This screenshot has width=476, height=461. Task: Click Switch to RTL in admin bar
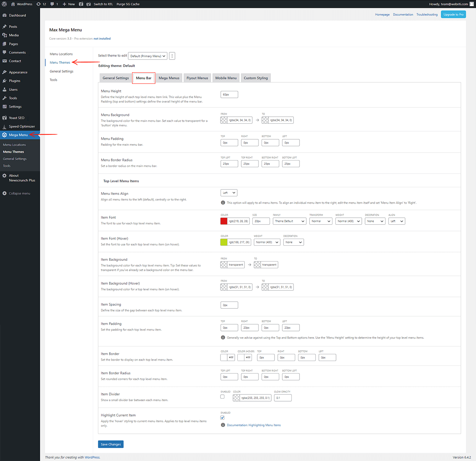[x=103, y=4]
